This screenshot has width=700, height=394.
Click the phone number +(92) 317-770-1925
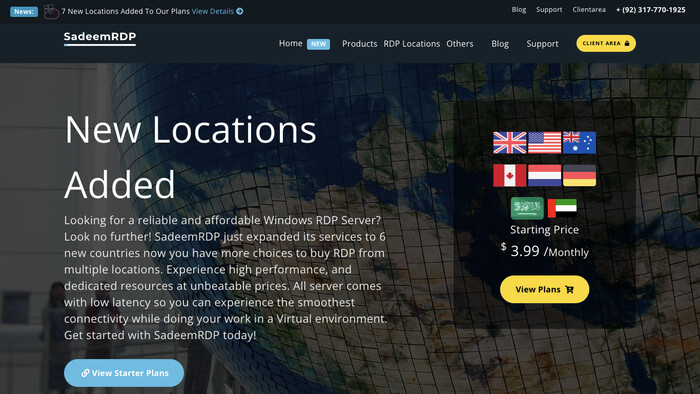tap(650, 9)
